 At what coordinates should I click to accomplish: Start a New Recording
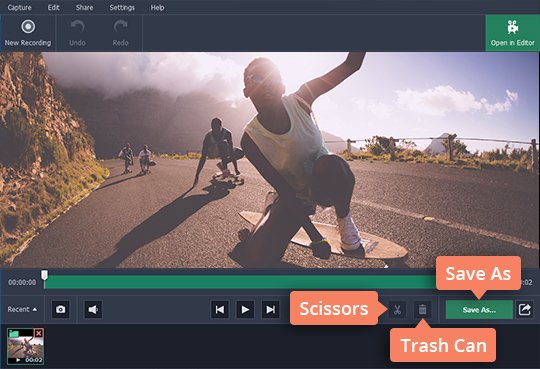[x=28, y=33]
